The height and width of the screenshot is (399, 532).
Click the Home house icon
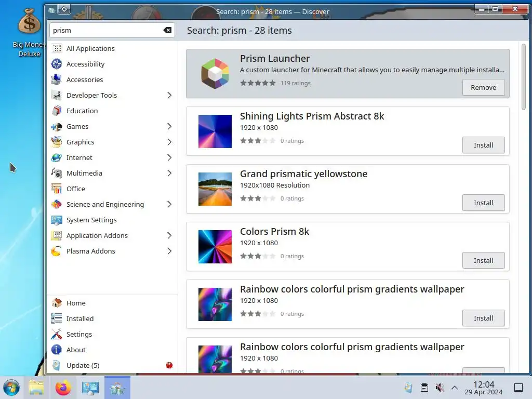[57, 303]
